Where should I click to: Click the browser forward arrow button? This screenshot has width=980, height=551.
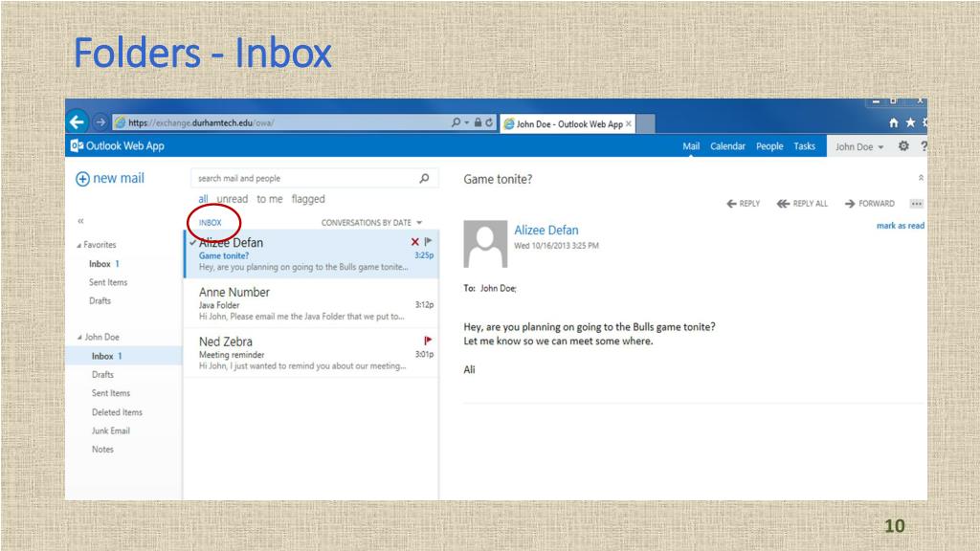point(100,122)
